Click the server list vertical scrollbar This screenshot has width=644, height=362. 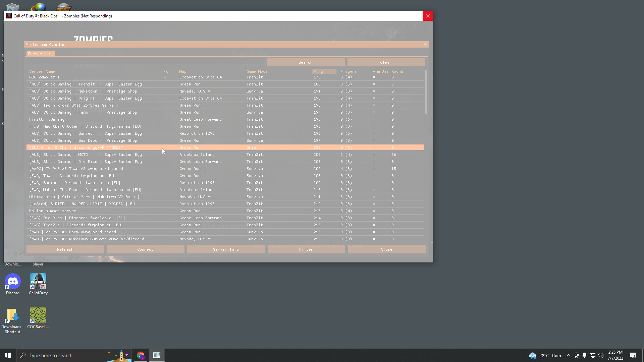(426, 92)
